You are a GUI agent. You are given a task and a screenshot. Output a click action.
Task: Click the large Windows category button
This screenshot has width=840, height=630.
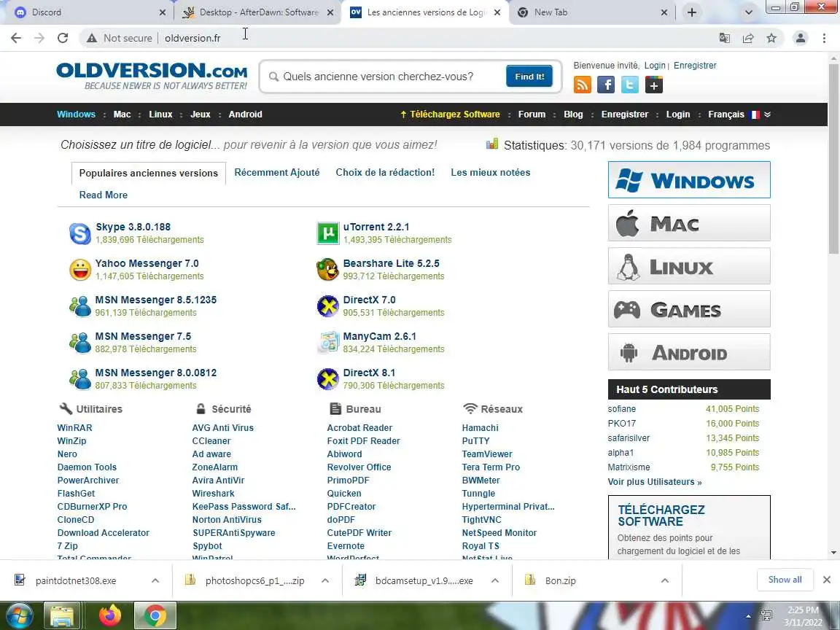[689, 180]
